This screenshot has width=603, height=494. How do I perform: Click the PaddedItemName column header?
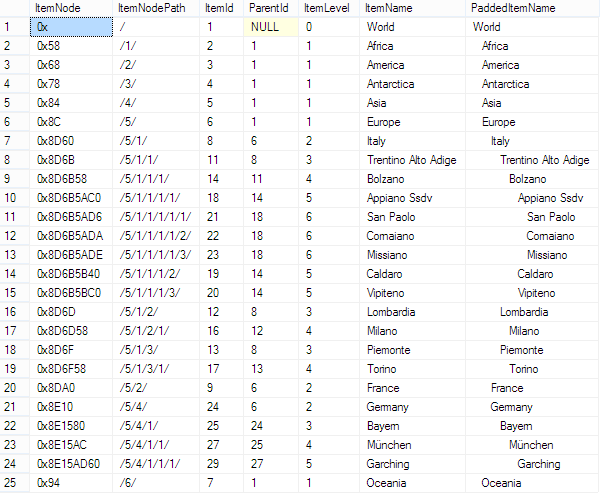click(532, 8)
